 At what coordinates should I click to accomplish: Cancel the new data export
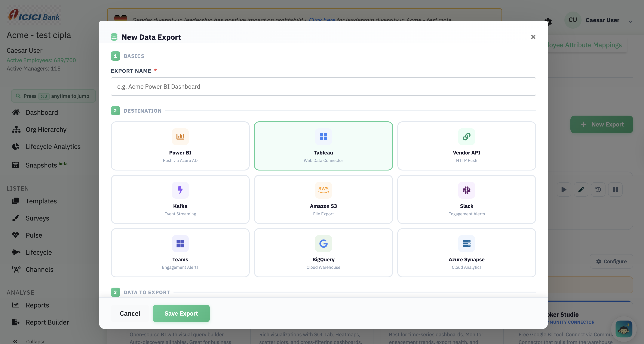[x=130, y=313]
